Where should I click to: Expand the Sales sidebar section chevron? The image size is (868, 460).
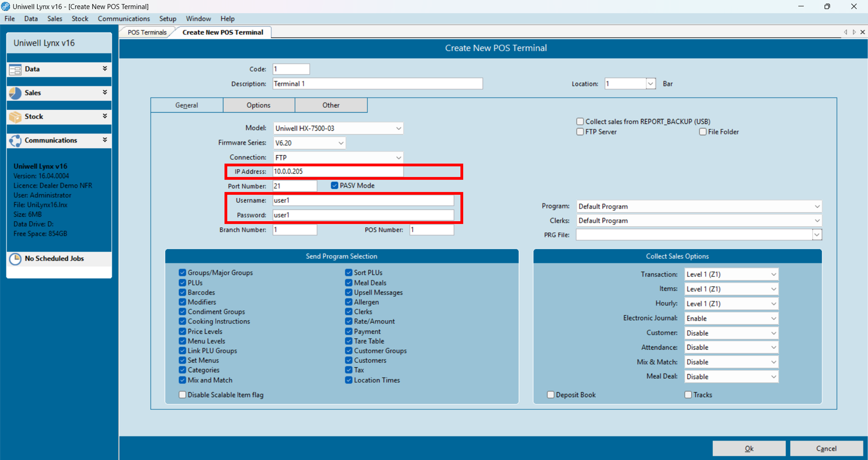[x=105, y=92]
